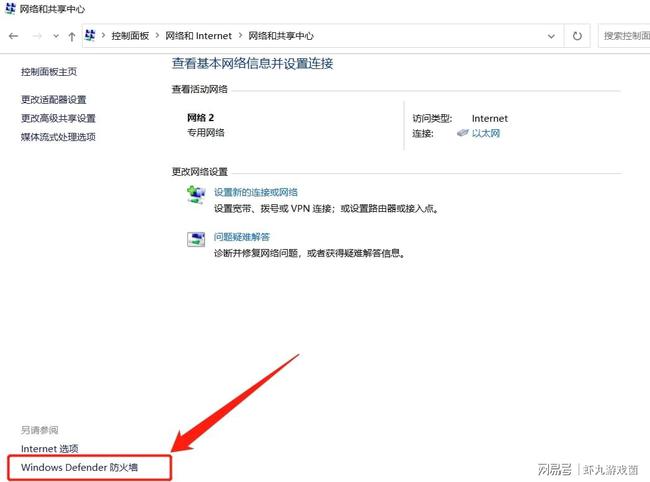
Task: Refresh the current page
Action: [x=577, y=36]
